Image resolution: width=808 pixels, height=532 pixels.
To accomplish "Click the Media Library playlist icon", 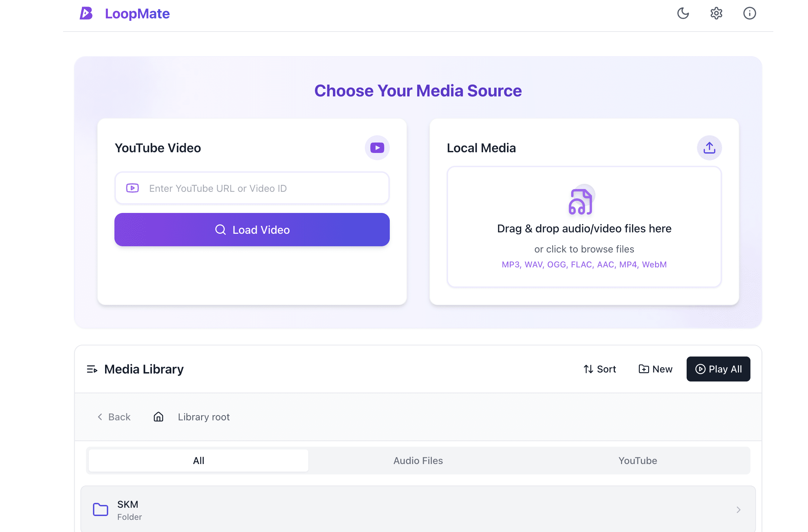I will tap(92, 369).
